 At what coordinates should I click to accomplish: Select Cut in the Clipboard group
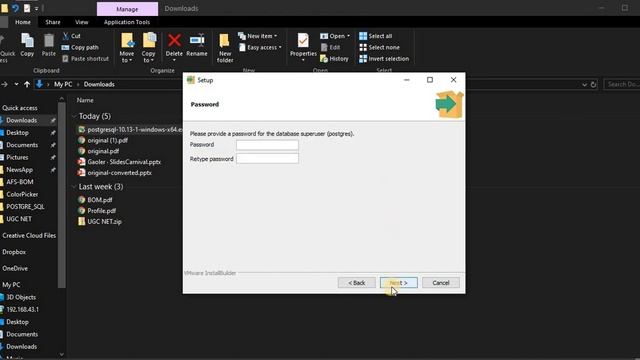click(71, 36)
